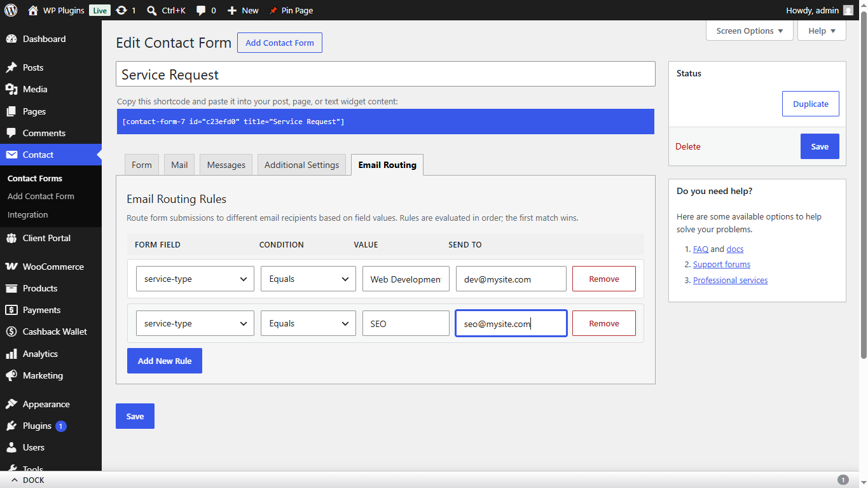Click the Cashback Wallet icon

coord(11,331)
